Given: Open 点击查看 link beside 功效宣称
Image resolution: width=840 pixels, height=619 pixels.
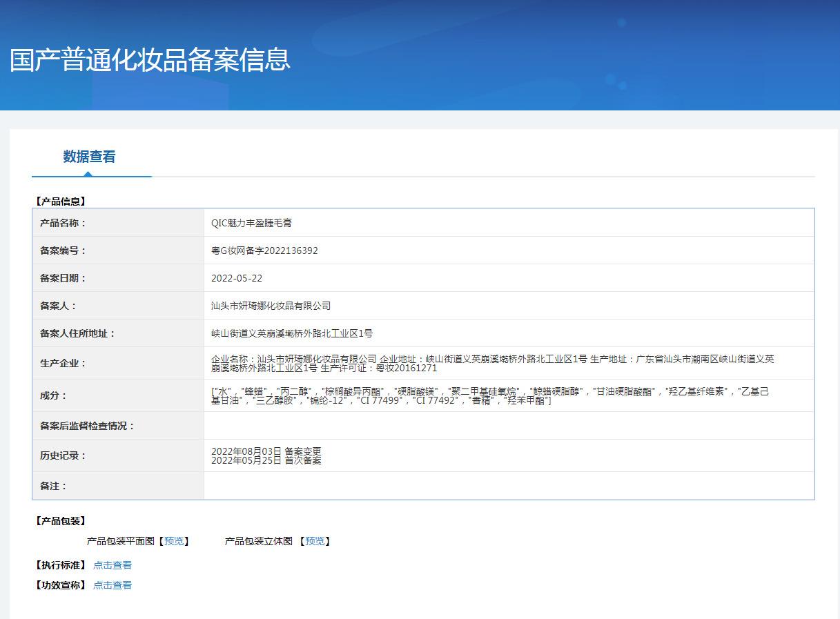Looking at the screenshot, I should coord(113,585).
